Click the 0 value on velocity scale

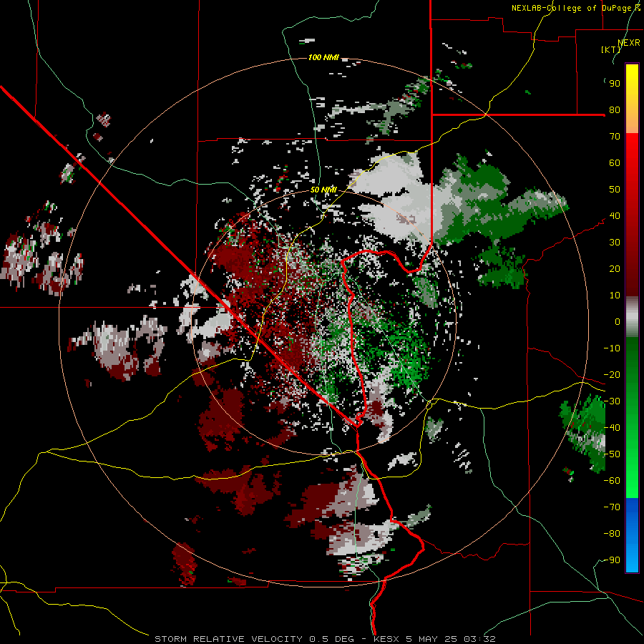click(618, 322)
